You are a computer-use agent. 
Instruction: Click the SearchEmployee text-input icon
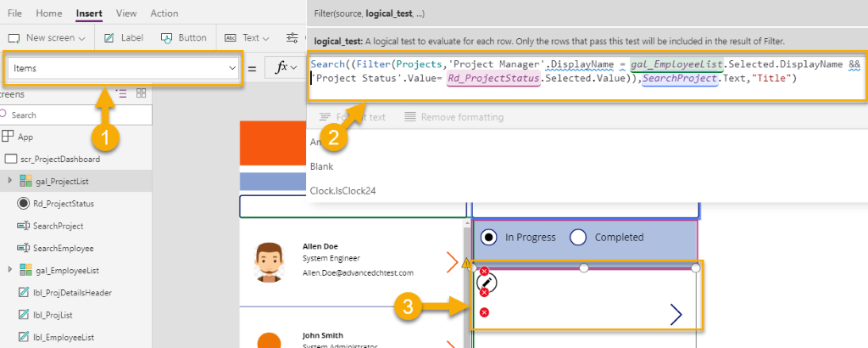tap(23, 248)
